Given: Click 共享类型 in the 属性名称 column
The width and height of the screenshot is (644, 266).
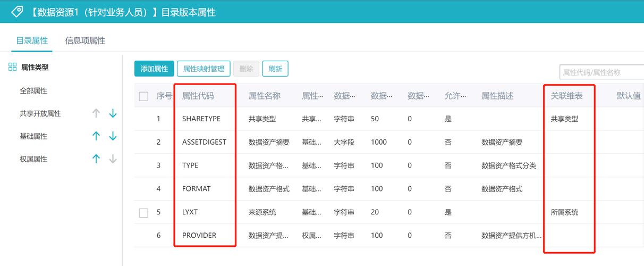Looking at the screenshot, I should click(262, 119).
